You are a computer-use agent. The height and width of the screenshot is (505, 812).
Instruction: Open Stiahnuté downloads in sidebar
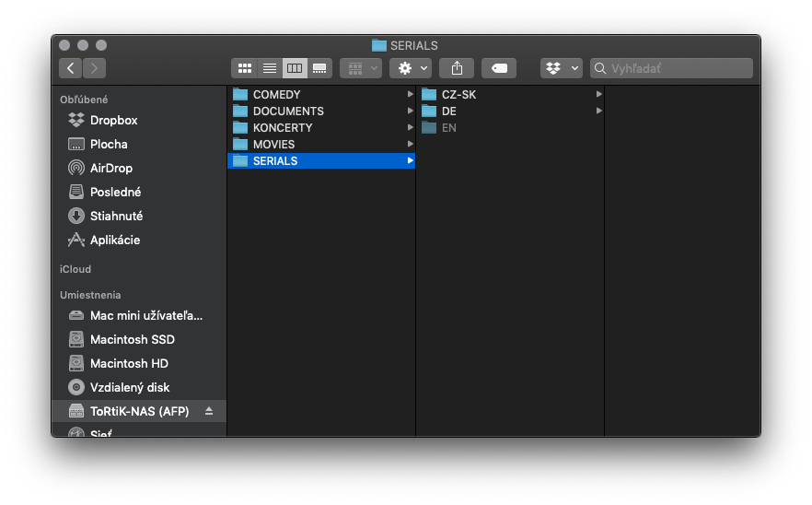[x=116, y=216]
